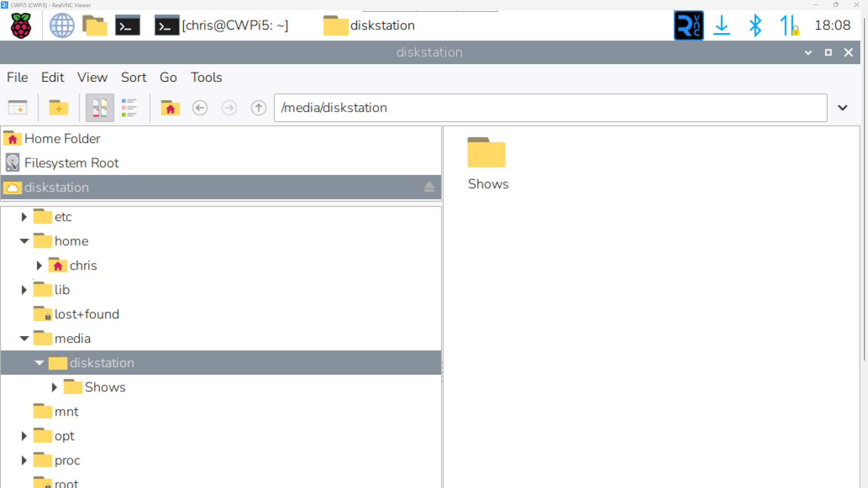Click the Forward navigation arrow

(229, 108)
